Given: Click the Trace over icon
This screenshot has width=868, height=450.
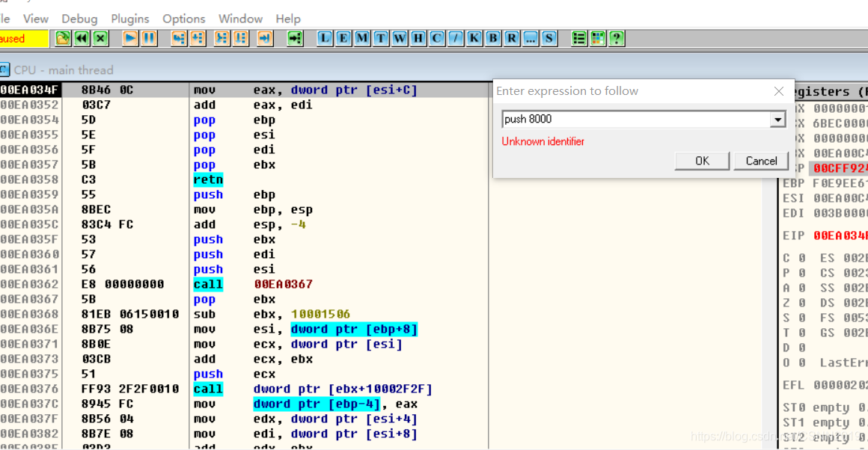Looking at the screenshot, I should point(241,39).
